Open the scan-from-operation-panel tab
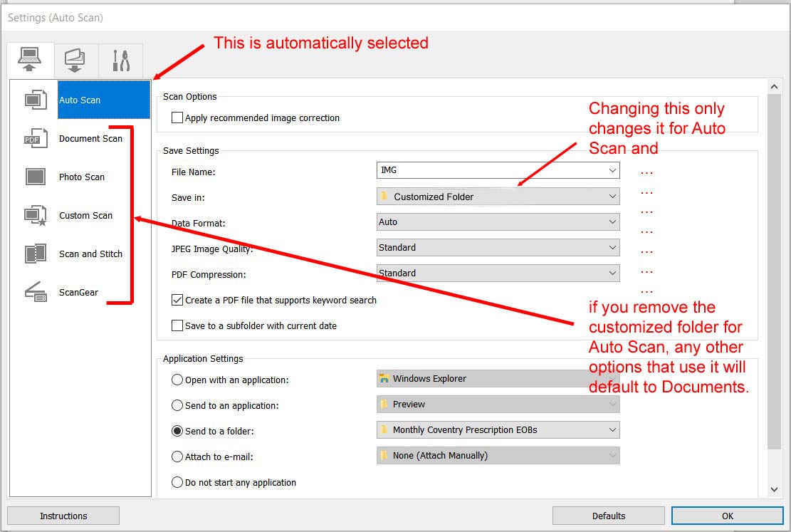The height and width of the screenshot is (532, 791). point(75,60)
